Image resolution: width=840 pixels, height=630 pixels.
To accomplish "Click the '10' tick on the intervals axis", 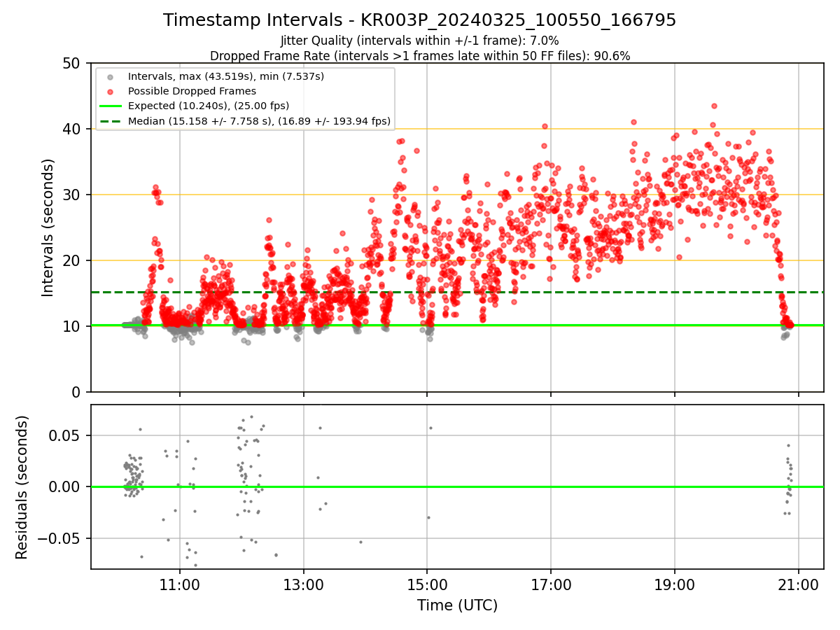I will [71, 327].
